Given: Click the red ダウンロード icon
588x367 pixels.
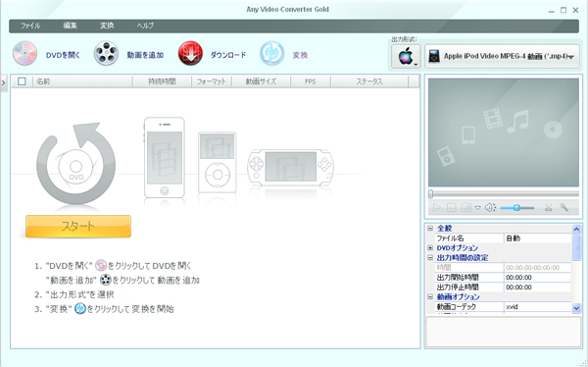Looking at the screenshot, I should tap(190, 54).
